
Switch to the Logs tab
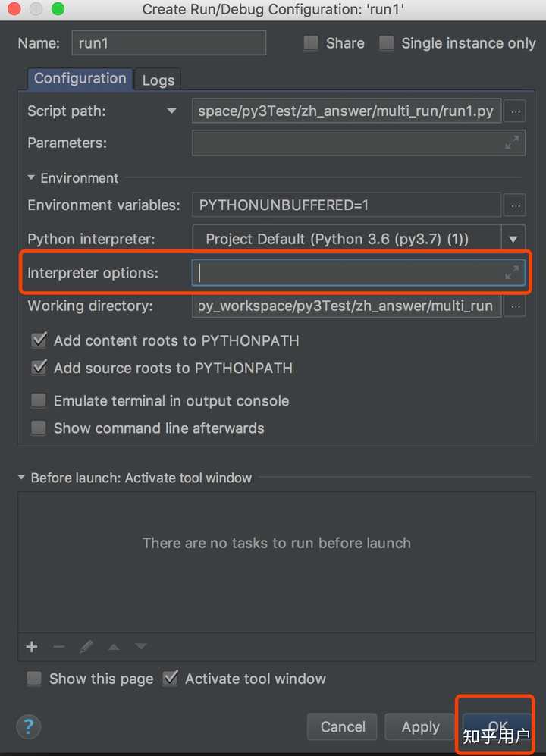click(x=158, y=80)
